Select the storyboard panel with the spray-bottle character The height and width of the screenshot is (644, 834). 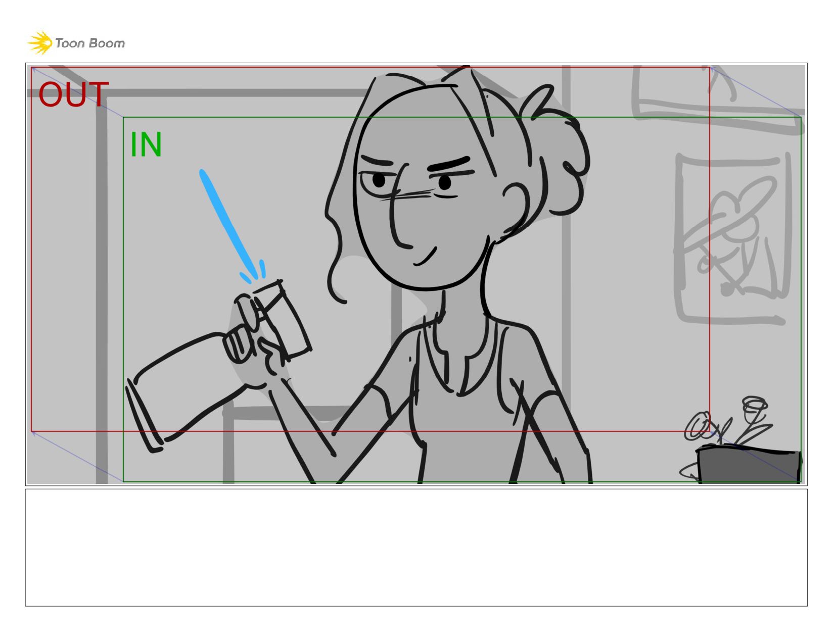pos(416,274)
